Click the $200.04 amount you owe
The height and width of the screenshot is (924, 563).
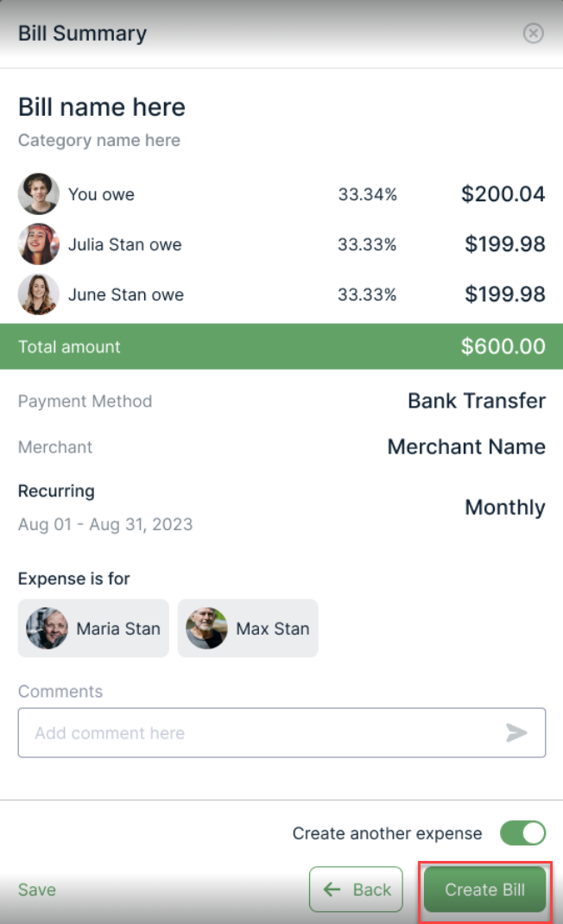point(503,194)
